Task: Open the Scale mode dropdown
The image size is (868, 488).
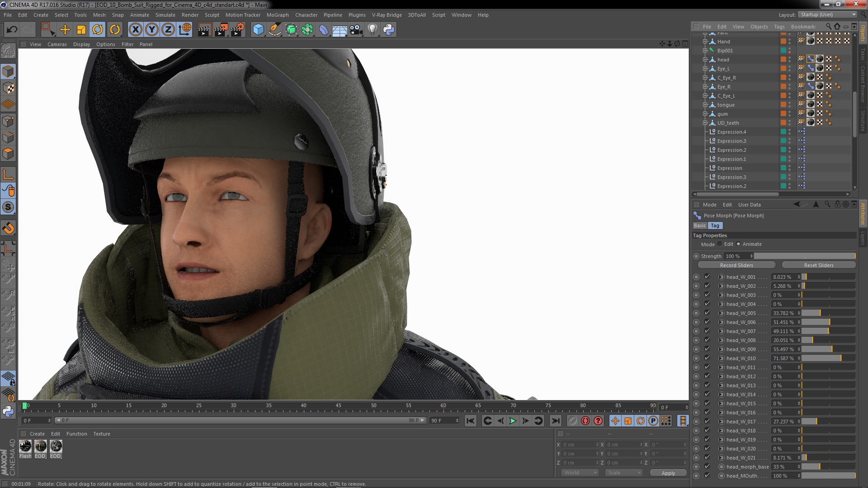Action: (x=624, y=473)
